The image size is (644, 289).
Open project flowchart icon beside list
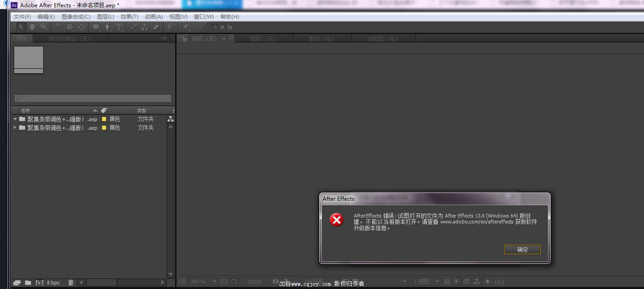click(x=170, y=119)
